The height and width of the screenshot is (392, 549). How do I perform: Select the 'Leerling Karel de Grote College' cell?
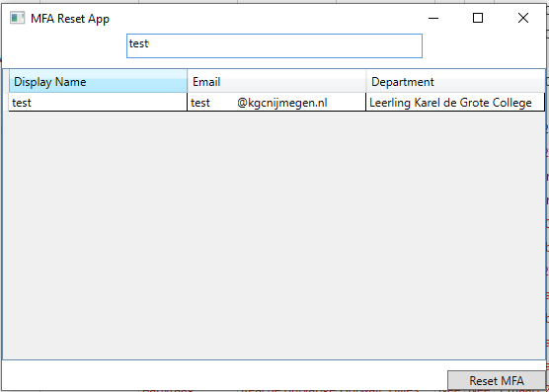(455, 103)
